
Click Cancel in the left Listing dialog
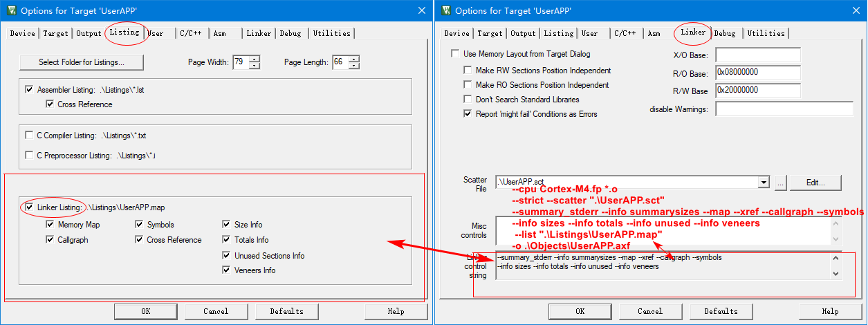click(216, 311)
